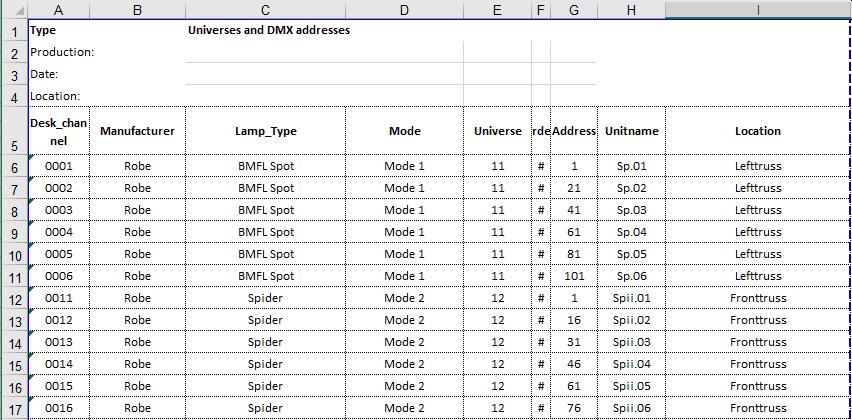Screen dimensions: 852x420
Task: Select the 'Manufacturer' header cell
Action: pyautogui.click(x=137, y=131)
